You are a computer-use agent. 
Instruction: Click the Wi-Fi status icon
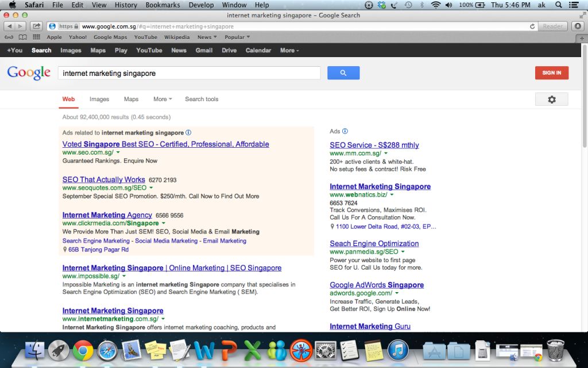tap(435, 5)
